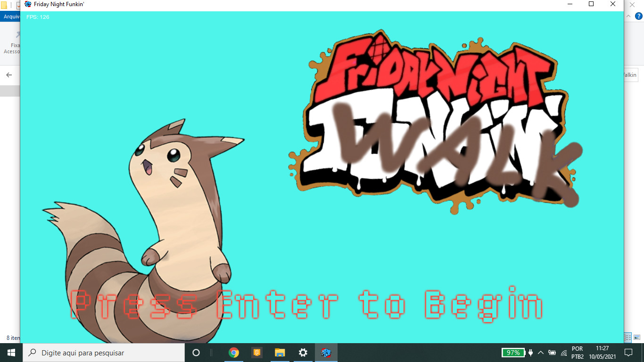Screen dimensions: 644x362
Task: Open the Wi-Fi network flyout
Action: 564,353
